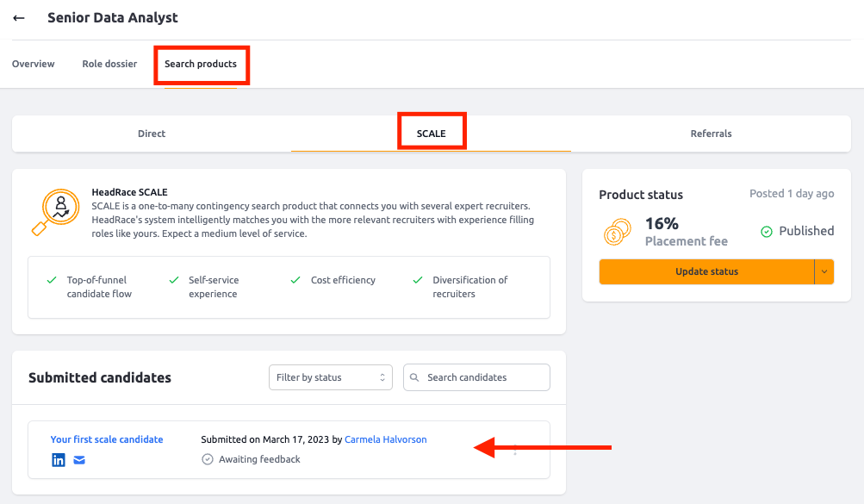Screen dimensions: 864x504
Task: Switch to the Overview tab
Action: (x=33, y=64)
